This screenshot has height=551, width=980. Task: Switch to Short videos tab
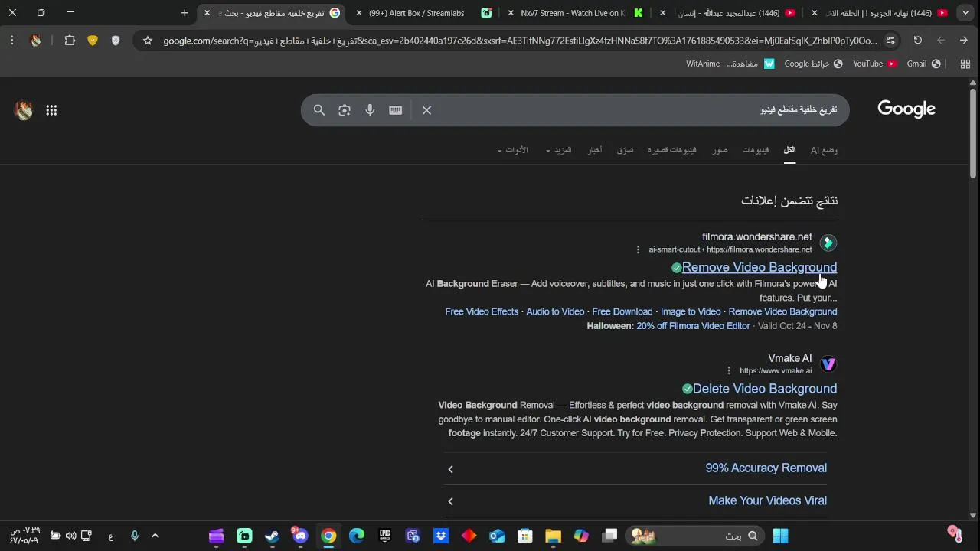[672, 150]
